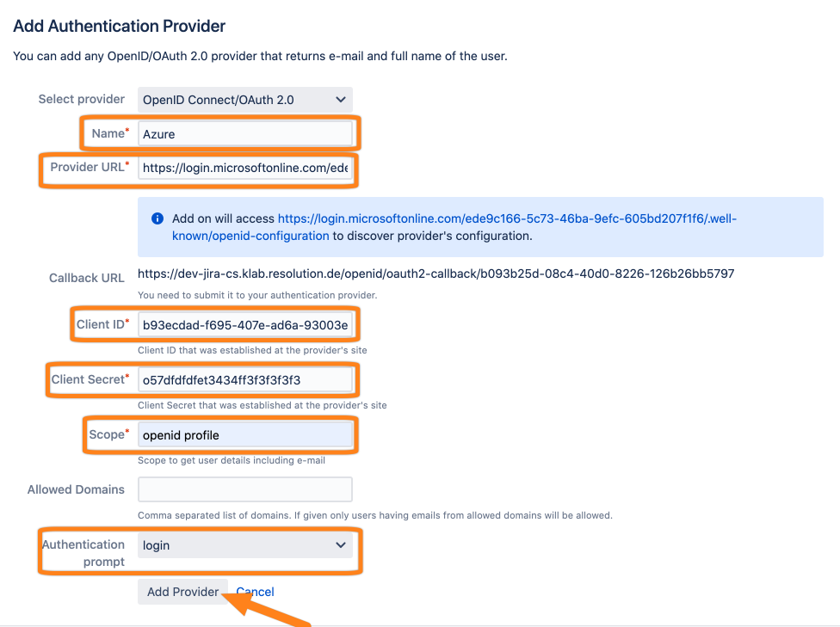Click the Scope field containing openid profile
Image resolution: width=840 pixels, height=627 pixels.
coord(245,434)
